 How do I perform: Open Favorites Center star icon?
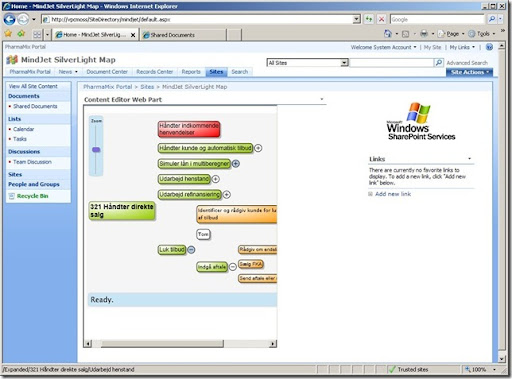(x=8, y=34)
